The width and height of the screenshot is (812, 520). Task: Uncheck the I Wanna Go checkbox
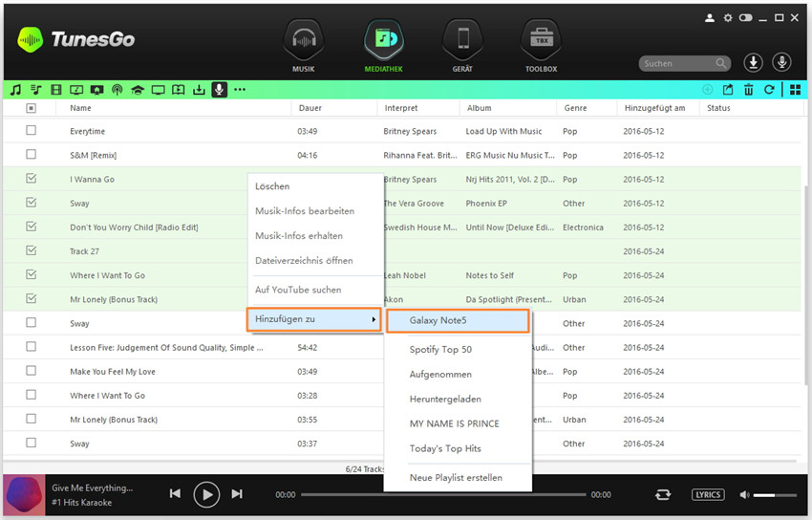click(x=32, y=179)
